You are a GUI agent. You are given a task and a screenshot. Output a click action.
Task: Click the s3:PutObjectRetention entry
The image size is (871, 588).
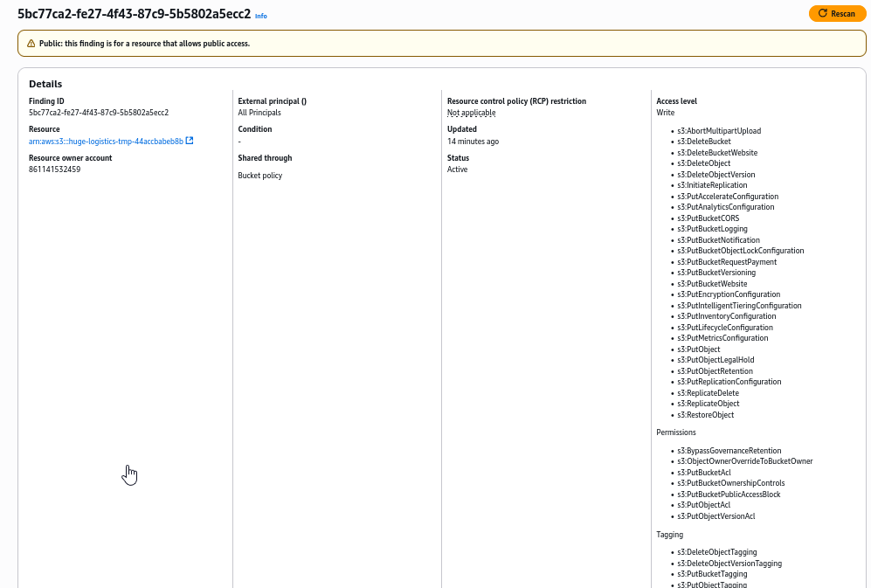(715, 371)
